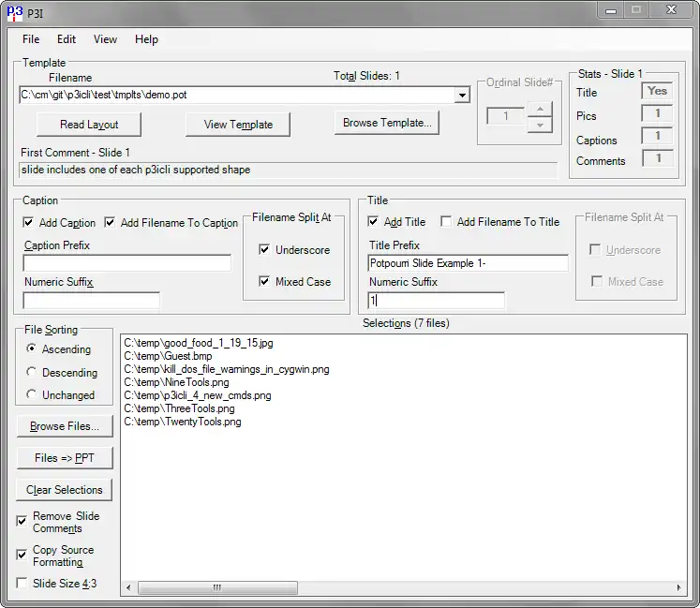
Task: Open the Help menu
Action: coord(146,39)
